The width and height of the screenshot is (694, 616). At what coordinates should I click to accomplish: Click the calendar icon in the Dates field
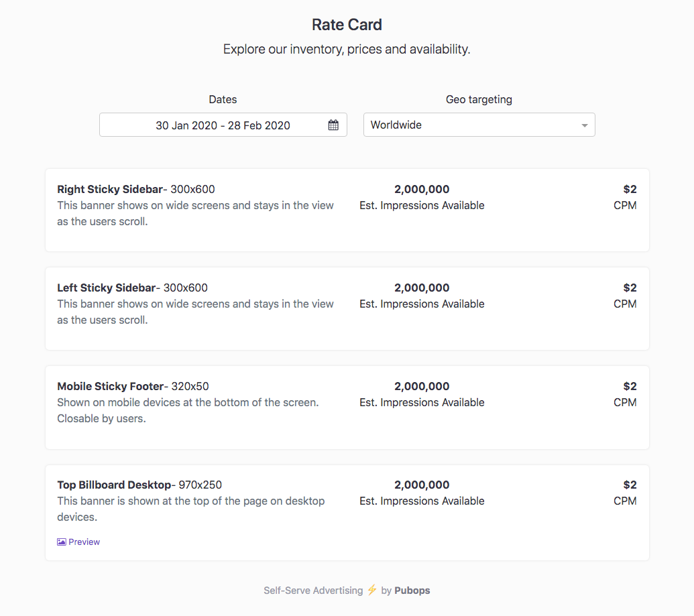pyautogui.click(x=333, y=125)
